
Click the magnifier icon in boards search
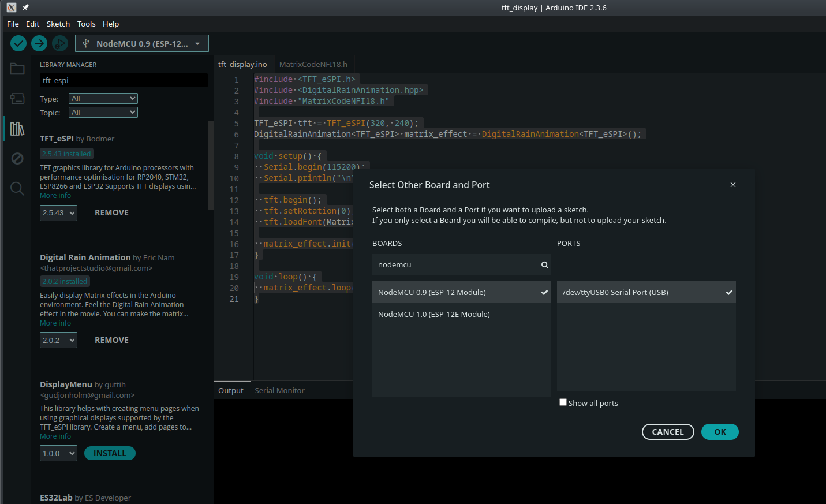pos(544,265)
